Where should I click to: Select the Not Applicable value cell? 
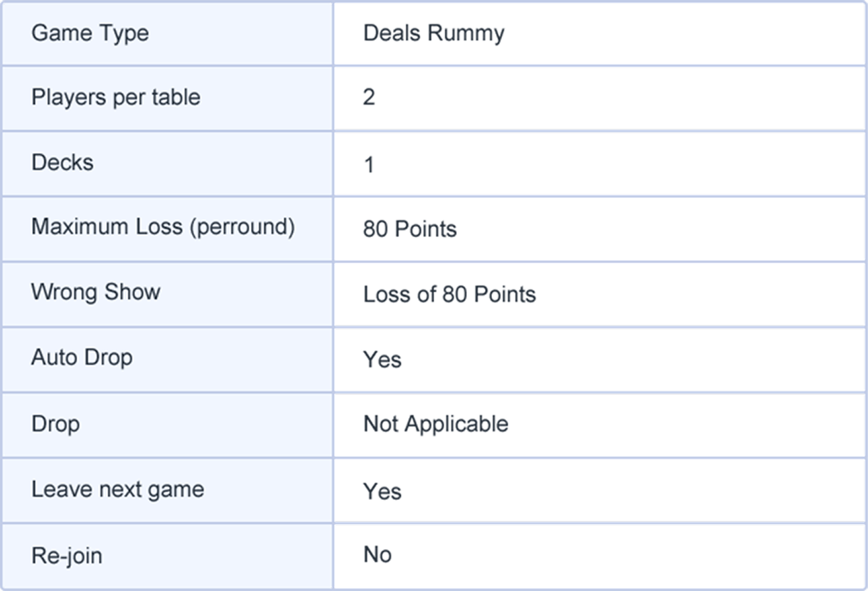point(436,424)
